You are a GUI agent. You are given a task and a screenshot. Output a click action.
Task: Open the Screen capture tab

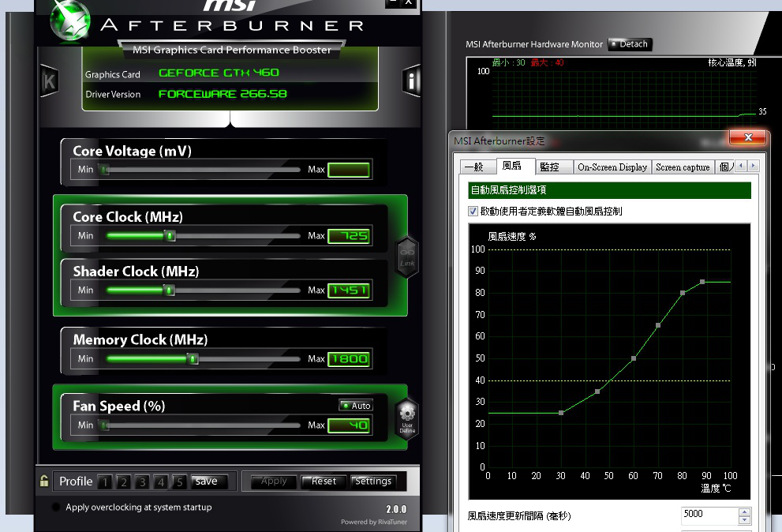coord(683,167)
